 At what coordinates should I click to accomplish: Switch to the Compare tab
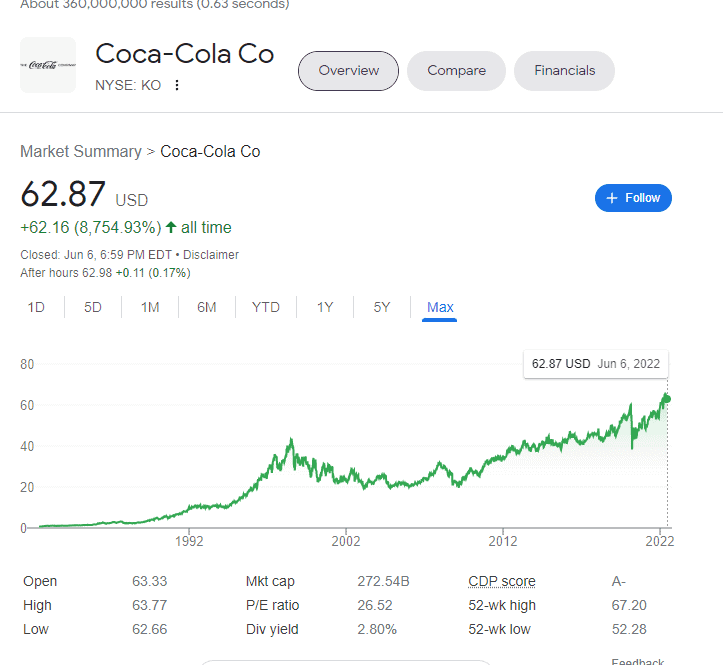pos(456,71)
